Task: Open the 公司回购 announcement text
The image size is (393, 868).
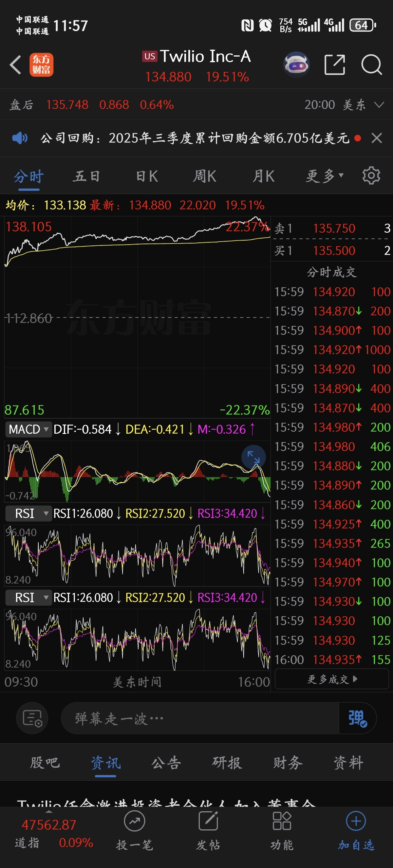Action: coord(195,138)
